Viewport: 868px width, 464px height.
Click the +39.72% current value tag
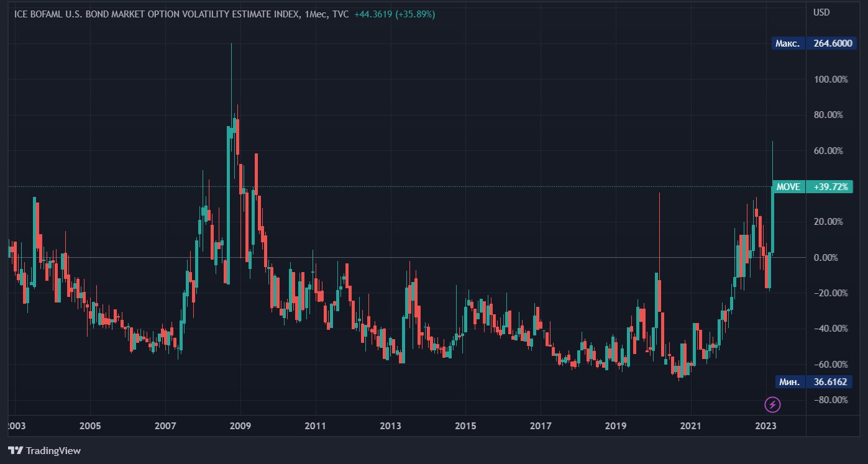coord(830,186)
